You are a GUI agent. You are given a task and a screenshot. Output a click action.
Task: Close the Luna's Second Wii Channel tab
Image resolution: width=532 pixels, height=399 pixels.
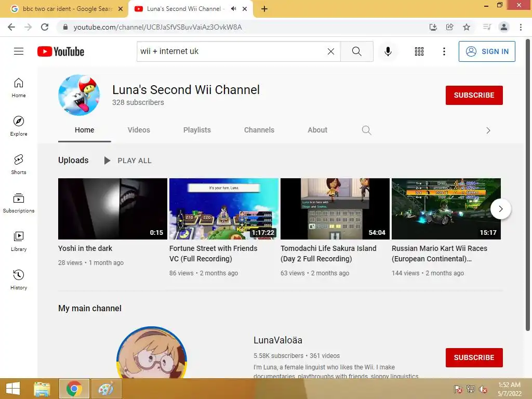click(x=245, y=9)
